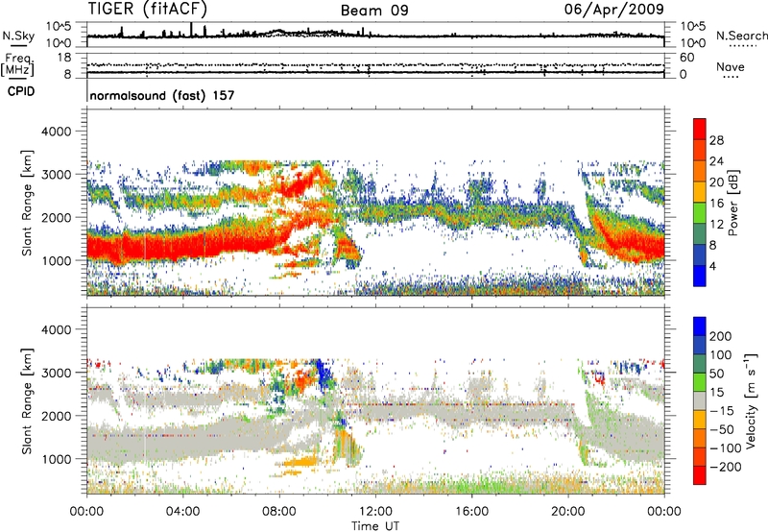
Task: Click the 'Time UT' axis label
Action: pos(375,526)
